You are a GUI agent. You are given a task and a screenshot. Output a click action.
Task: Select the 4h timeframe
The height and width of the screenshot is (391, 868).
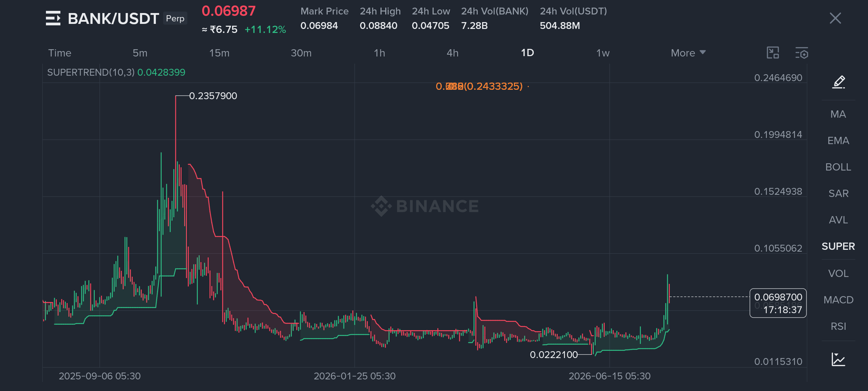(x=452, y=53)
